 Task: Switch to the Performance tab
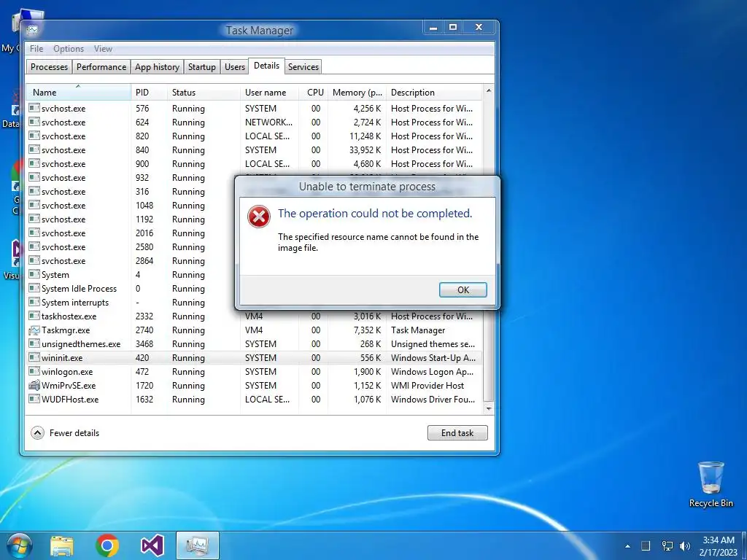tap(101, 66)
